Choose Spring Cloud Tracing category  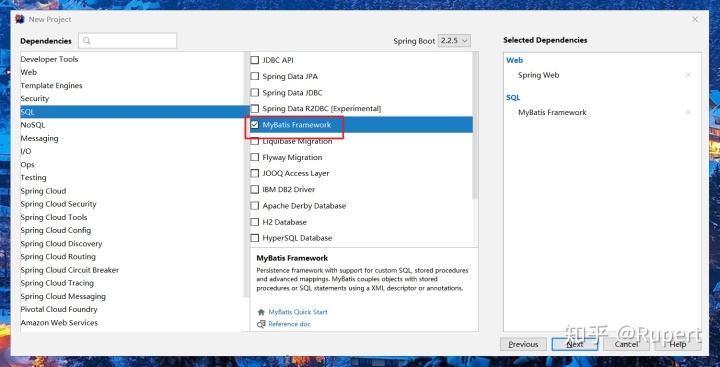pyautogui.click(x=57, y=283)
